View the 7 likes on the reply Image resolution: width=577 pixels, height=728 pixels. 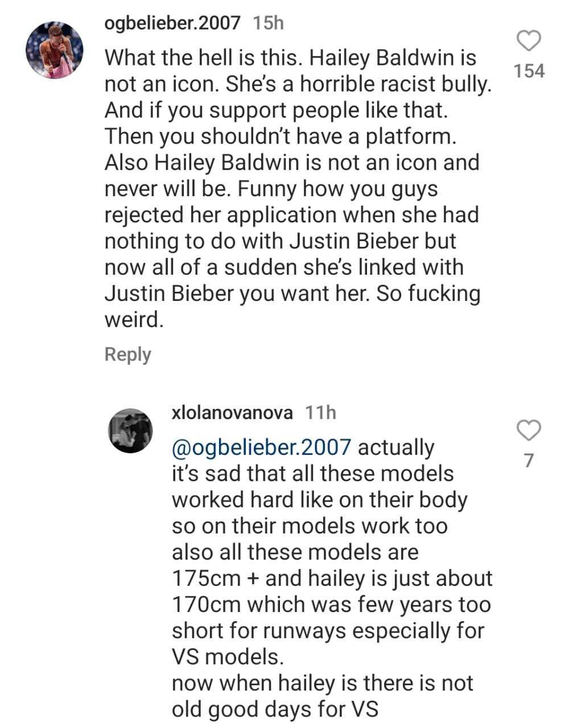pos(529,460)
